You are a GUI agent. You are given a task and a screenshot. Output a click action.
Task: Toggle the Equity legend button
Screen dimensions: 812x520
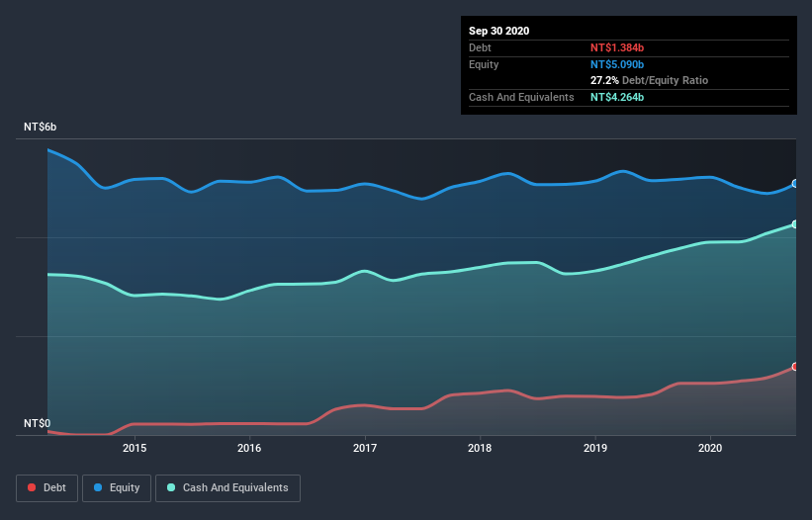[x=117, y=488]
